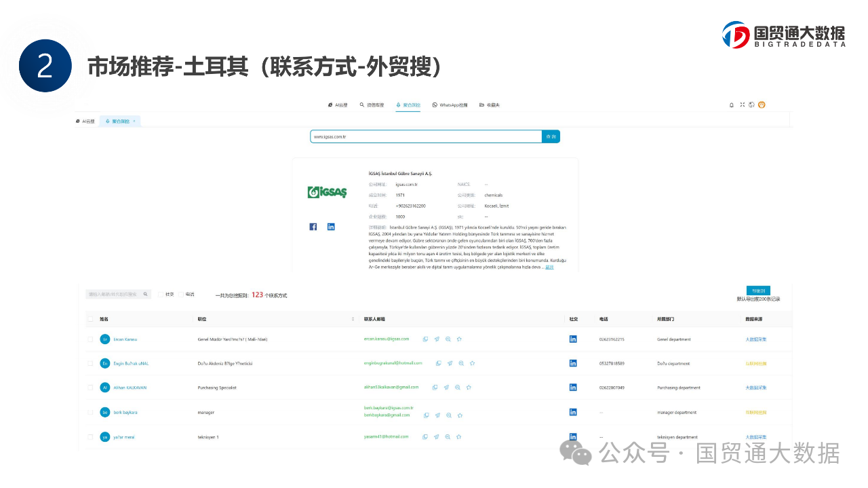Viewport: 868px width, 488px height.
Task: Copy Ercan Karasu's email with copy icon
Action: coord(425,339)
